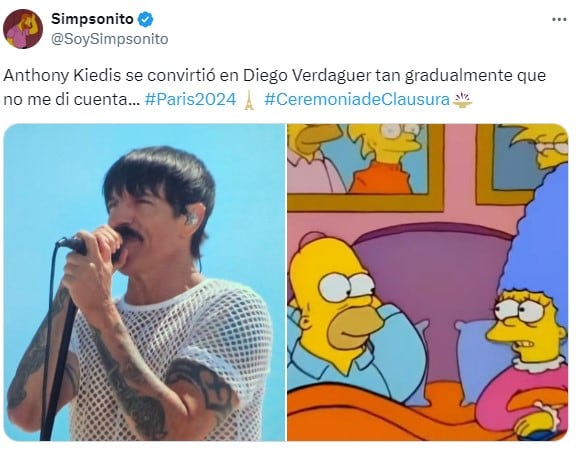579x452 pixels.
Task: Open the #CeremoniadeClausura hashtag
Action: [x=357, y=100]
